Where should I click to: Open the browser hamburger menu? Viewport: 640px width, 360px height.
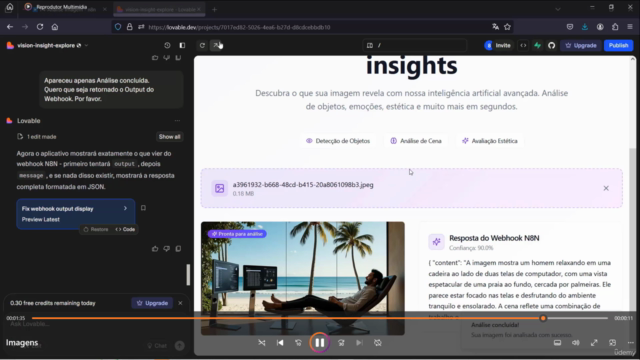point(630,27)
